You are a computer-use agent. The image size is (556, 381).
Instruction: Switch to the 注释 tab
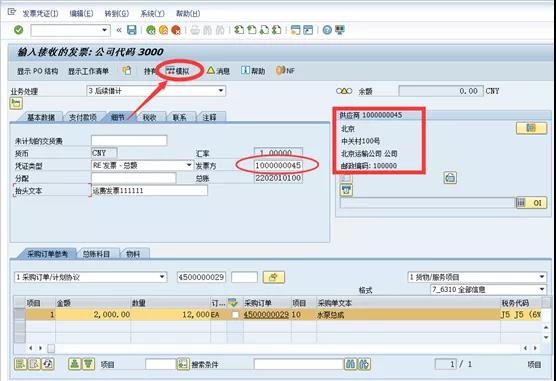pos(209,117)
